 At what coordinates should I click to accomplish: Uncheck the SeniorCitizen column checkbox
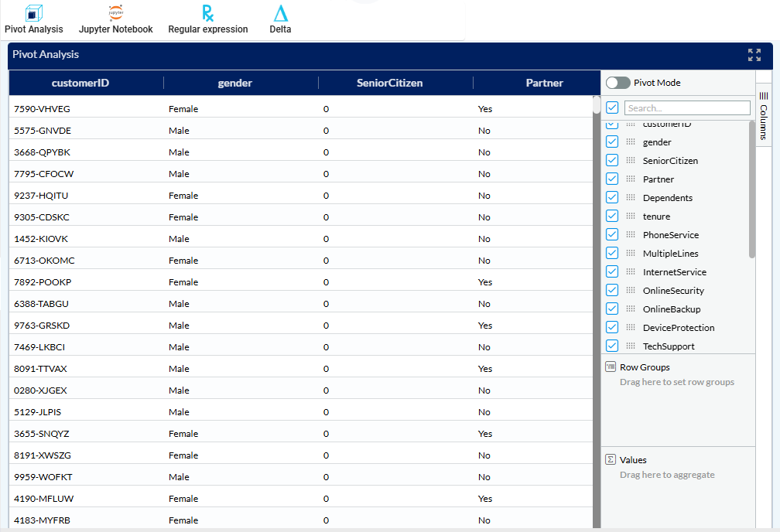point(612,161)
